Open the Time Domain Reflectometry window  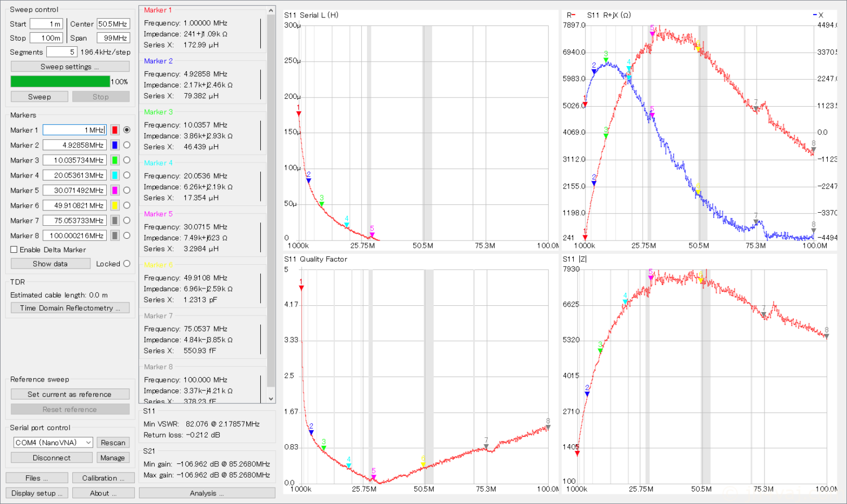click(x=70, y=308)
